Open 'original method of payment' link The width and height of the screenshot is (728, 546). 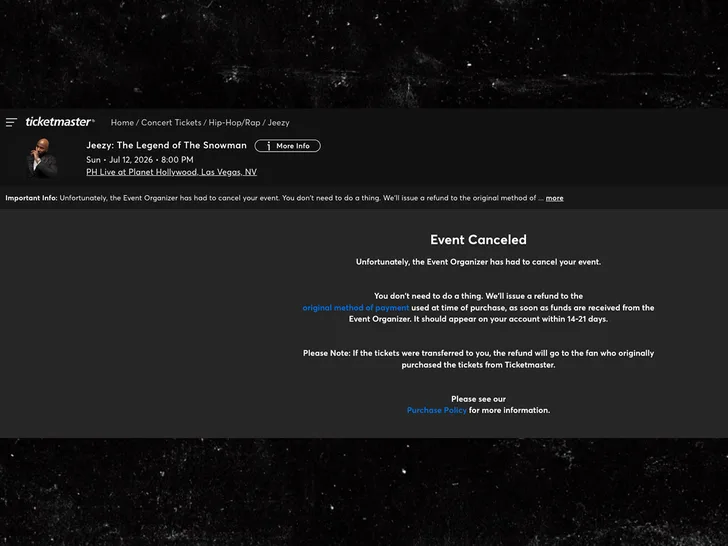coord(356,307)
